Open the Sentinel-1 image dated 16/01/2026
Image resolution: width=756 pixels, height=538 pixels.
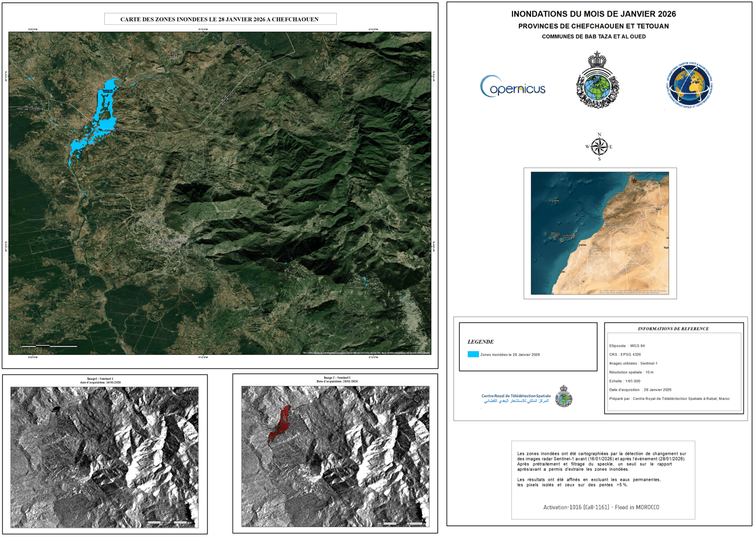pyautogui.click(x=104, y=457)
